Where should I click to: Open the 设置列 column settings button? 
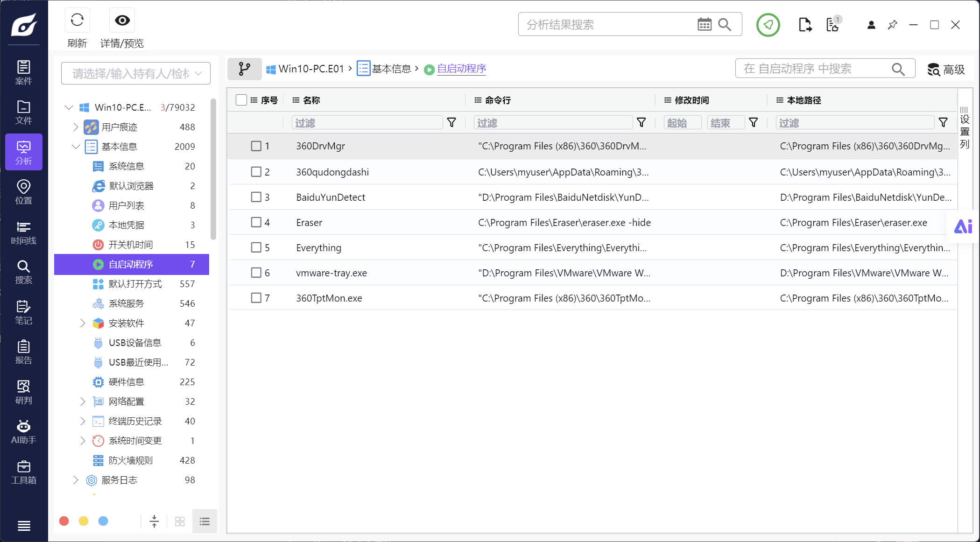click(x=965, y=127)
